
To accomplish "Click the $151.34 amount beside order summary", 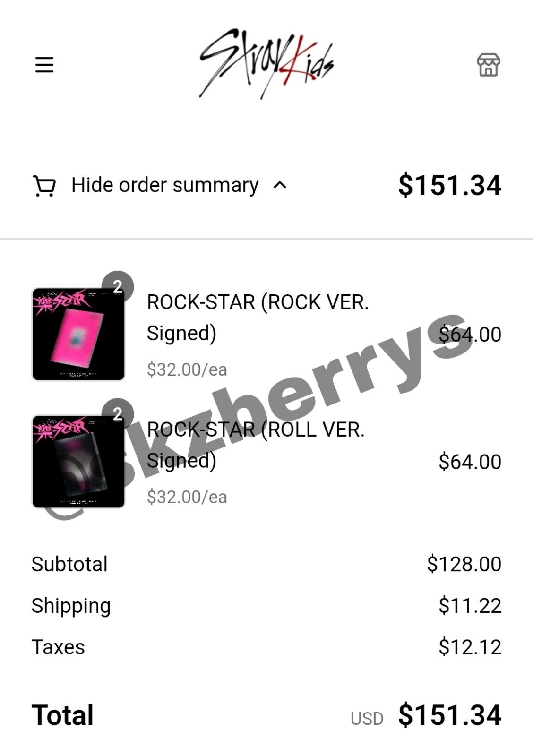I will [449, 185].
